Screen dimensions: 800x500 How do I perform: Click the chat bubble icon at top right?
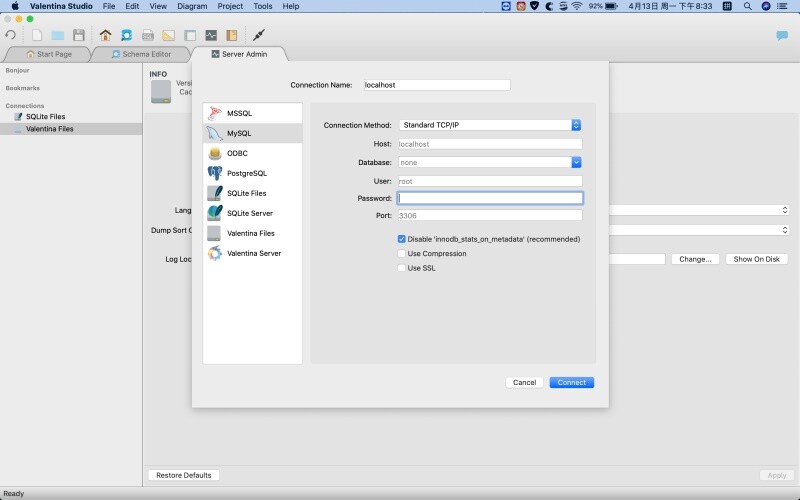(x=782, y=35)
